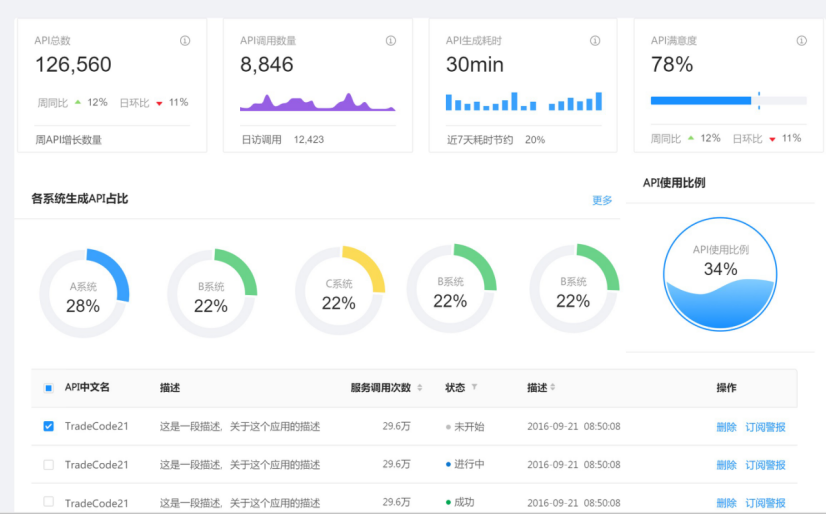Click the 操作 column header
The height and width of the screenshot is (514, 827).
[x=726, y=388]
